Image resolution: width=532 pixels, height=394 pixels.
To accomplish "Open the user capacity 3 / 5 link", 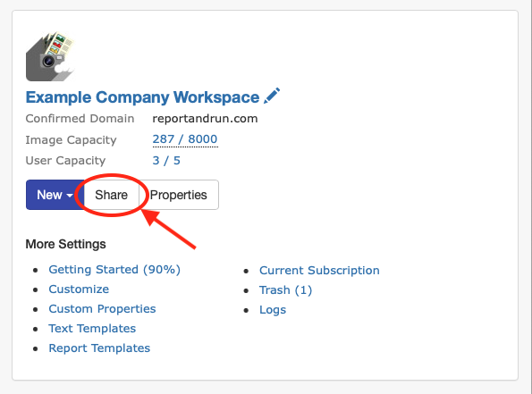I will [166, 161].
